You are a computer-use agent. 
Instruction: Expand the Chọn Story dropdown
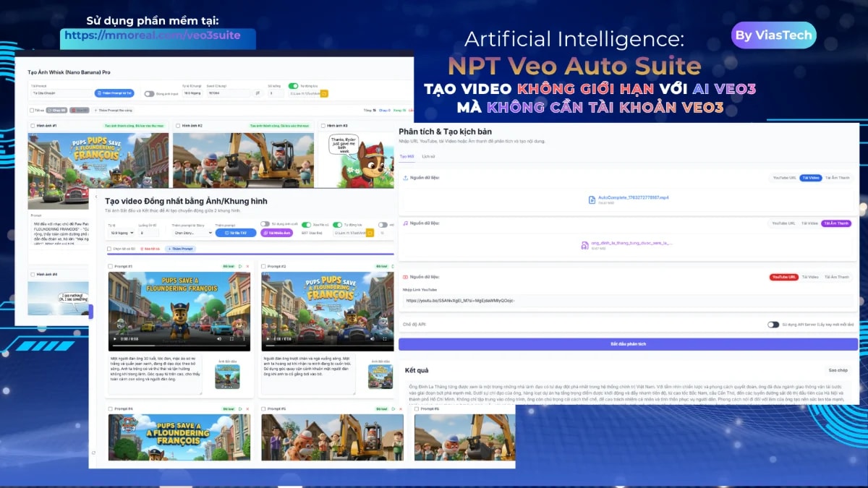click(x=191, y=233)
